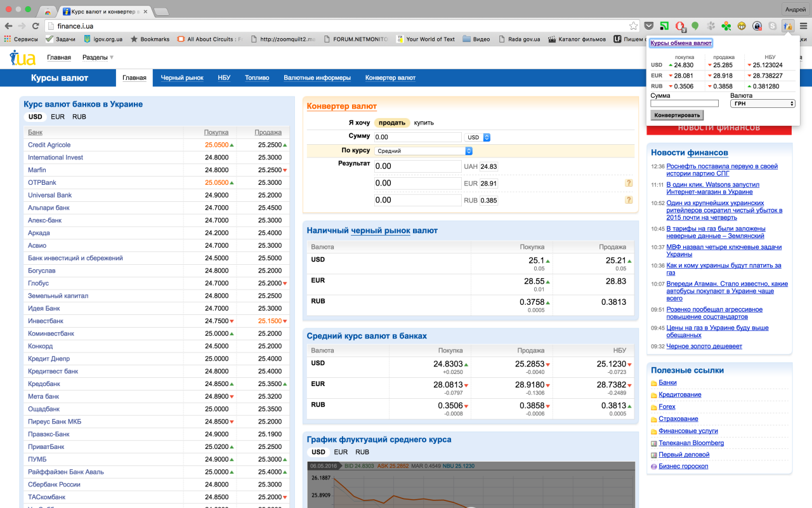
Task: Open the Каталог фильмов bookmark
Action: pos(577,39)
